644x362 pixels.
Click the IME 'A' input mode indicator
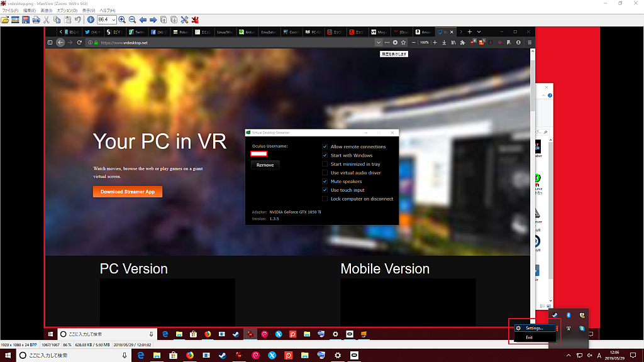(599, 356)
